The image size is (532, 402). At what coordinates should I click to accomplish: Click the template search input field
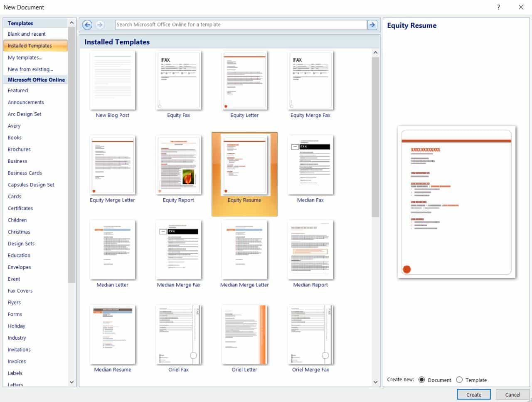(241, 25)
